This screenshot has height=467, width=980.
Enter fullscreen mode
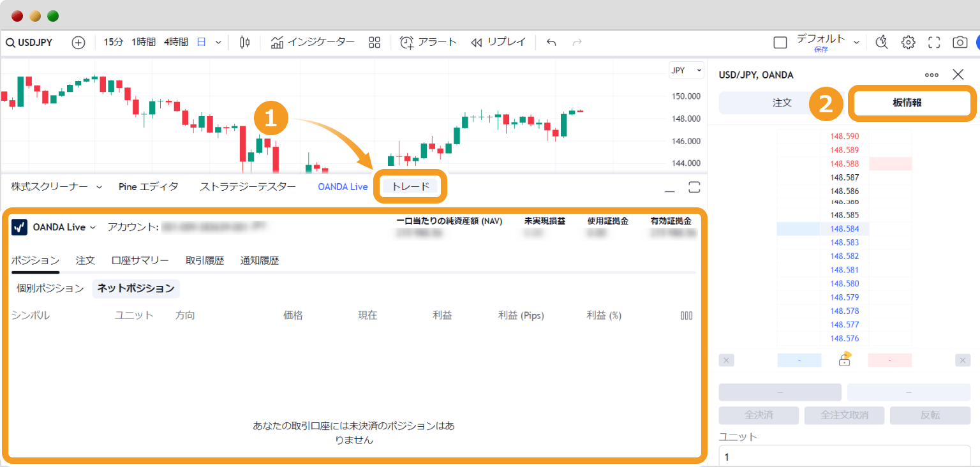point(934,43)
